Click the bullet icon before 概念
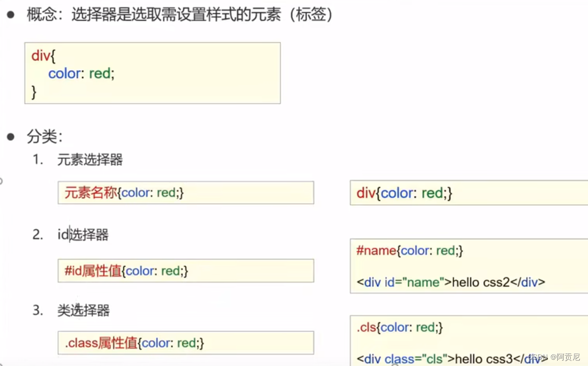 click(9, 13)
